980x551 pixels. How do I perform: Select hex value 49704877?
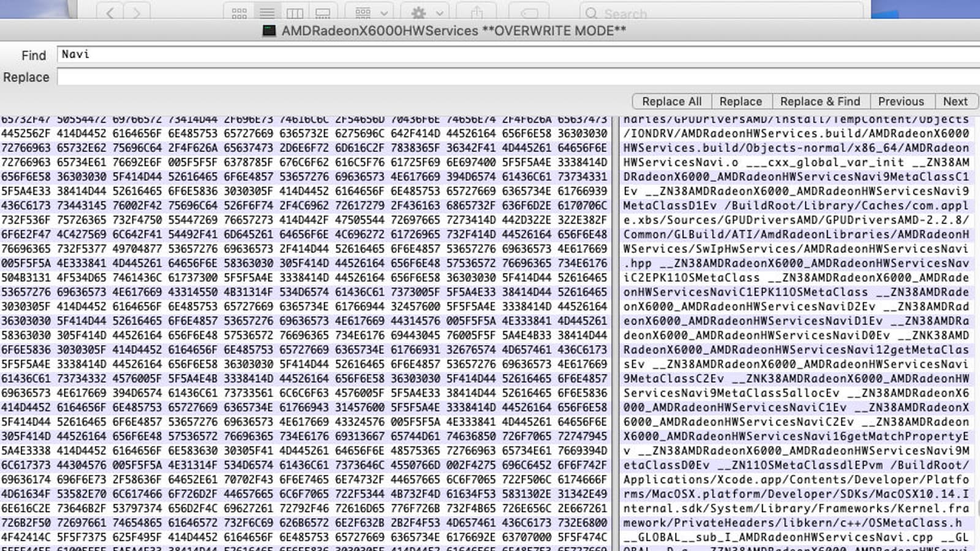(137, 249)
